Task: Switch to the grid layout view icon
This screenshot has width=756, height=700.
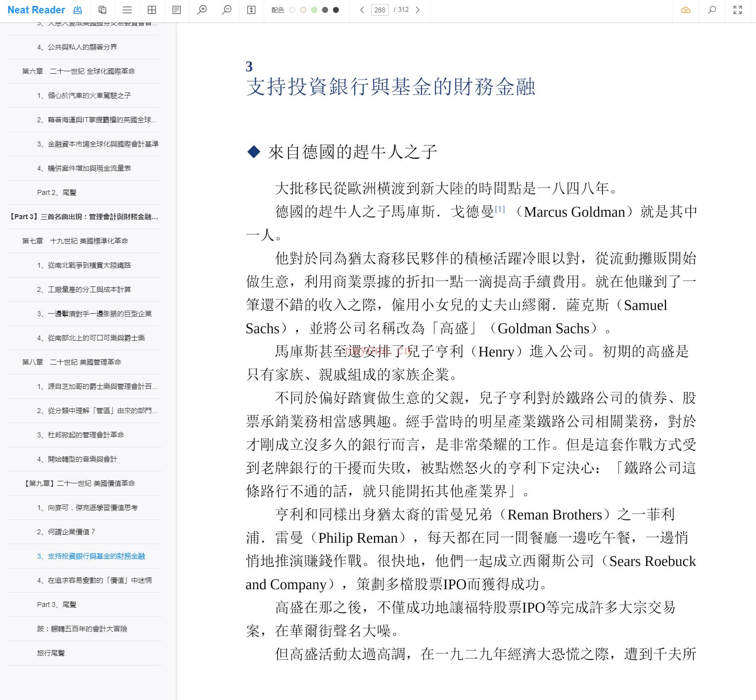Action: point(152,10)
